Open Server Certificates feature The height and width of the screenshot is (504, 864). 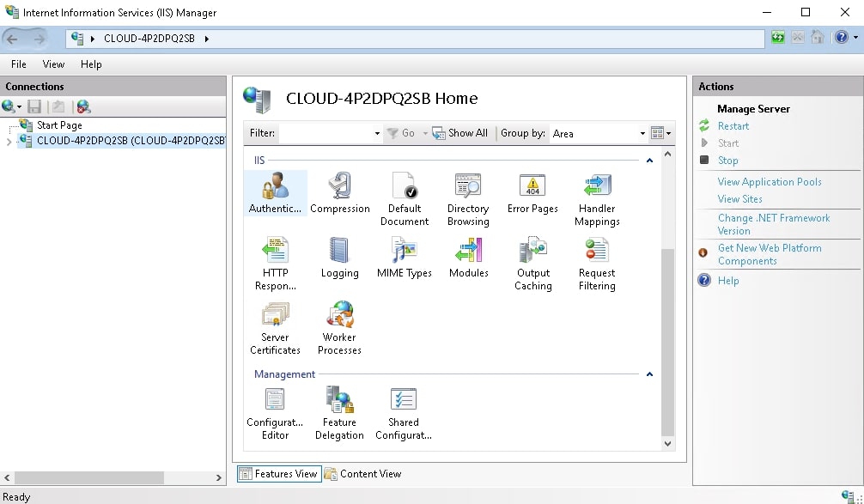point(275,328)
